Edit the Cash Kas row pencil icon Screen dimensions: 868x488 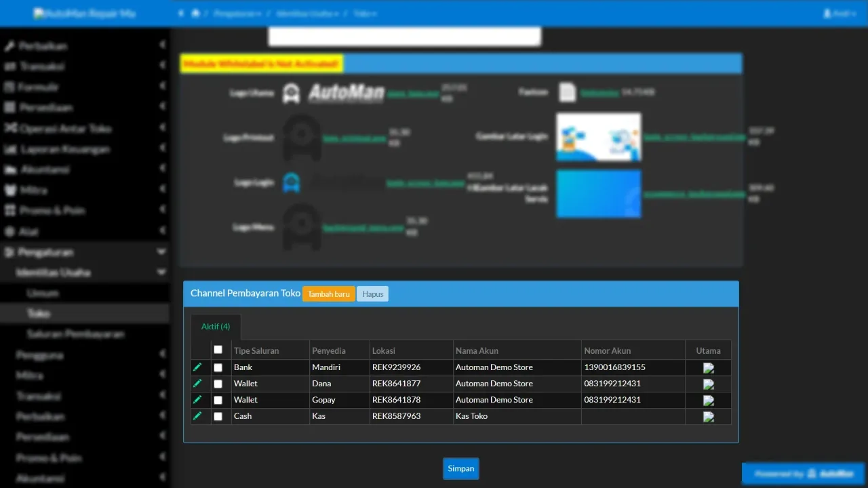point(197,415)
